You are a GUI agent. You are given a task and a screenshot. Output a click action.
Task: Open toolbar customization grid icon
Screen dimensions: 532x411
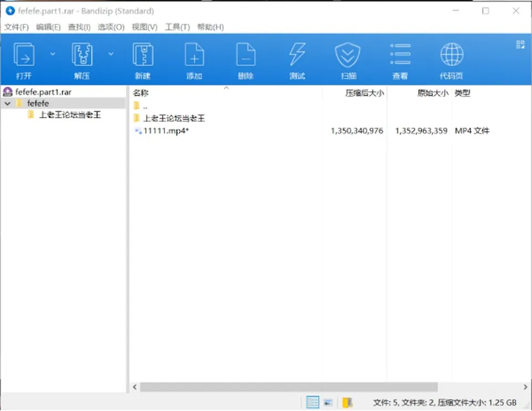pos(520,44)
